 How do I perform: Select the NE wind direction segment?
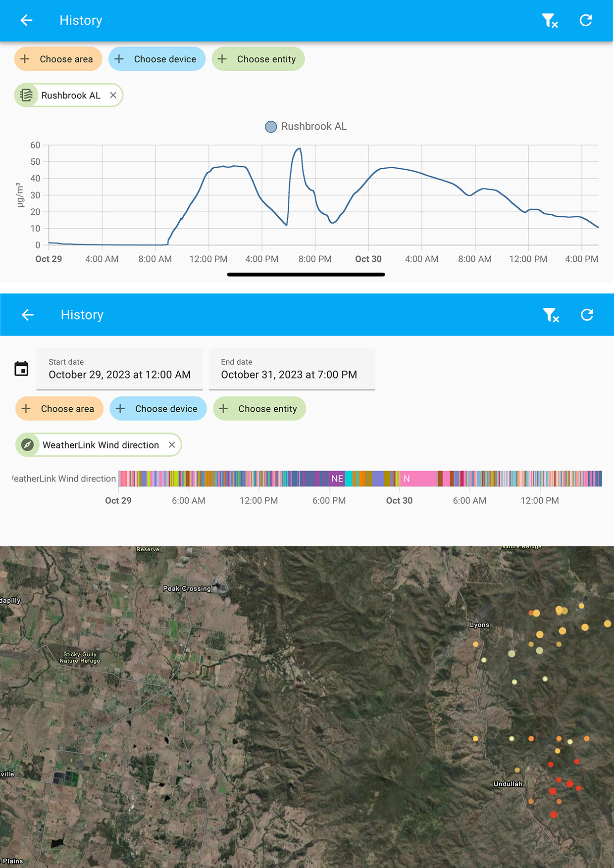(x=337, y=479)
